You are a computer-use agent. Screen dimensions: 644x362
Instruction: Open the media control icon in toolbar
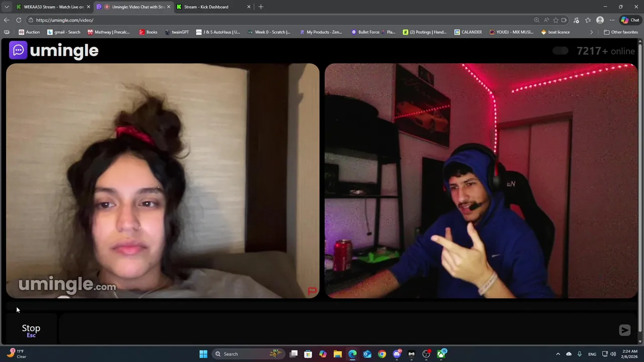(576, 20)
